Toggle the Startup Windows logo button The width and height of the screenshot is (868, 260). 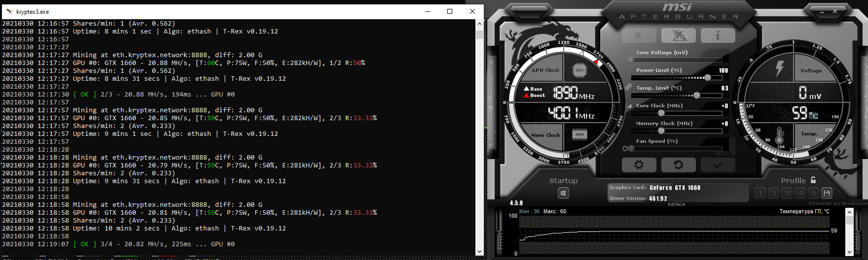pos(563,193)
